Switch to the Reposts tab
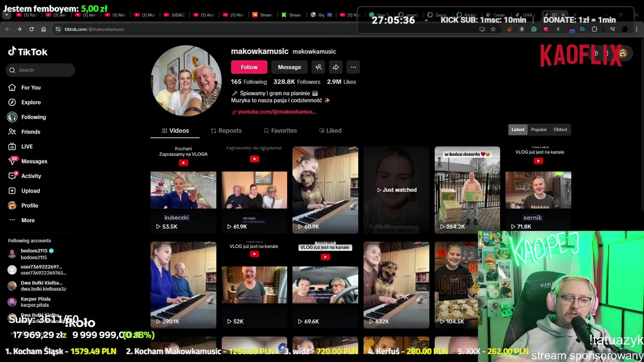The width and height of the screenshot is (644, 362). [226, 131]
